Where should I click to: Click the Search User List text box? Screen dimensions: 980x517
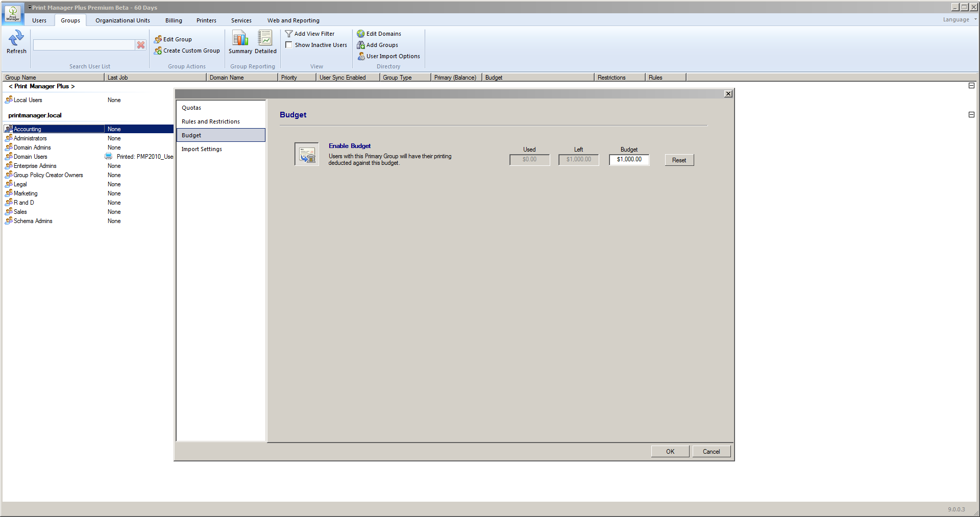84,45
